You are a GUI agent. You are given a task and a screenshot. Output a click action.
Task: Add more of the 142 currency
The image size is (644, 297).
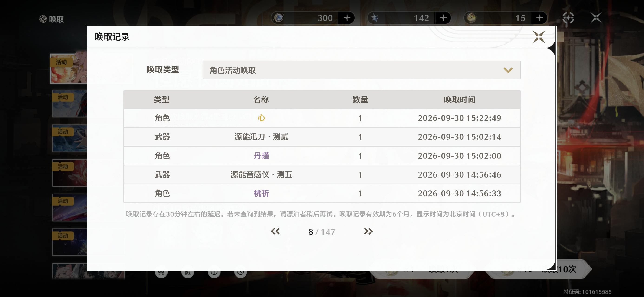click(x=443, y=18)
